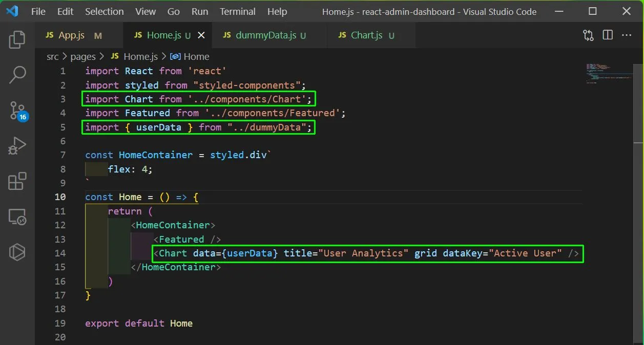
Task: Open the Go menu
Action: [x=174, y=11]
